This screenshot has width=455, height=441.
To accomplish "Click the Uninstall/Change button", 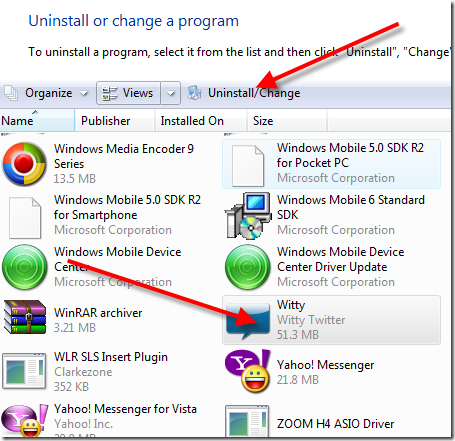I will coord(244,93).
